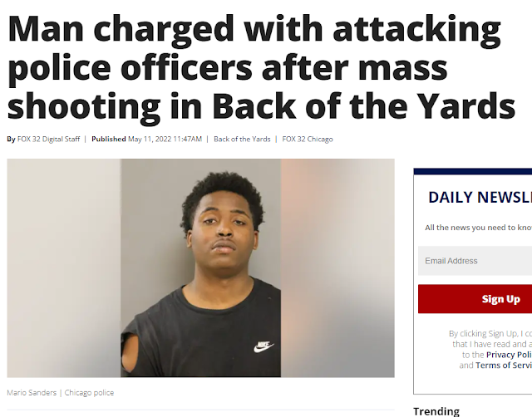The image size is (532, 417).
Task: Click the article headline about Back of the Yards
Action: pyautogui.click(x=261, y=66)
